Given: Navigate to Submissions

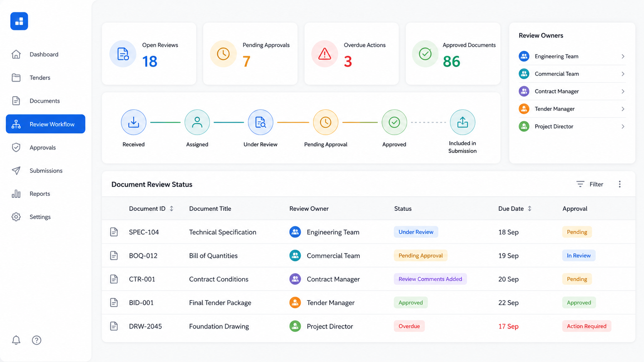Looking at the screenshot, I should 45,170.
